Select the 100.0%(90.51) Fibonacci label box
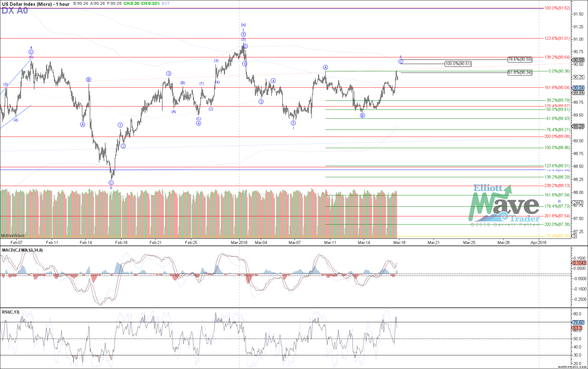Screen dimensions: 588x369 pos(458,64)
